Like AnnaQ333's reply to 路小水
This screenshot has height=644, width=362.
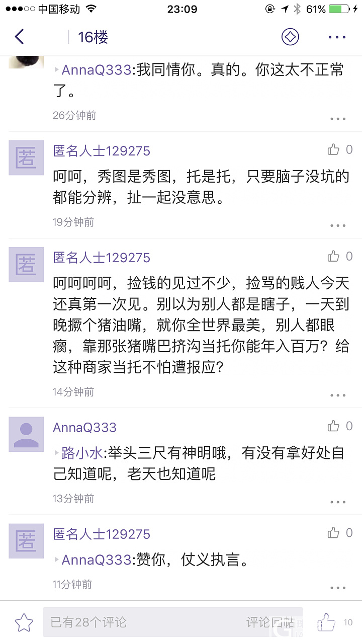334,426
